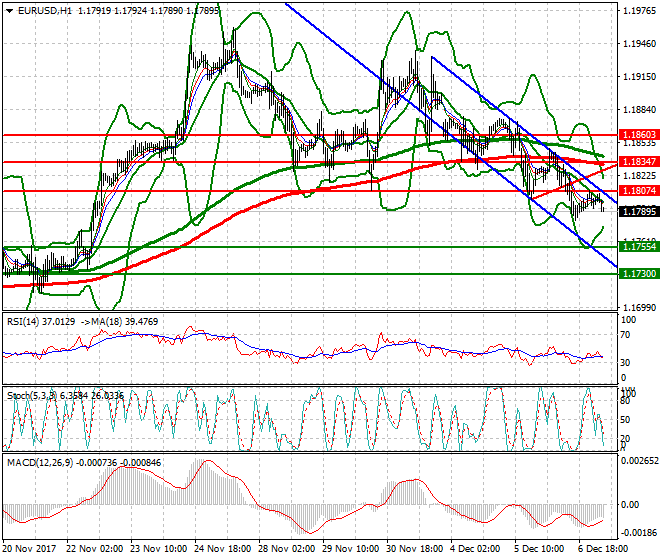Click the 1.19460 price scale value
The image size is (660, 560).
(639, 44)
